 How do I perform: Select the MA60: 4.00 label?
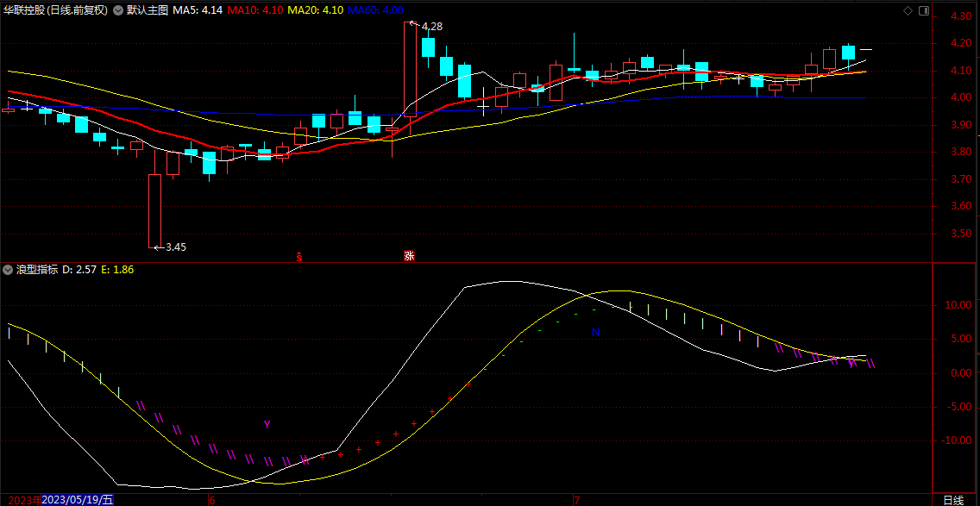pos(375,10)
